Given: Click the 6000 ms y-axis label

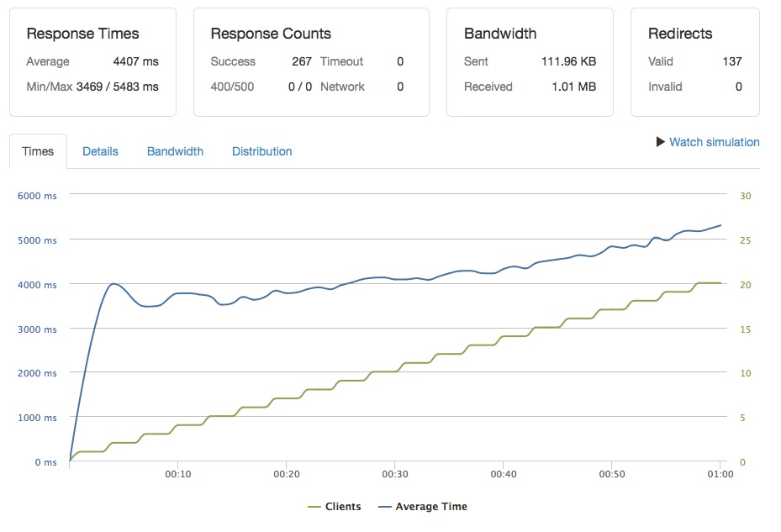Looking at the screenshot, I should tap(37, 196).
